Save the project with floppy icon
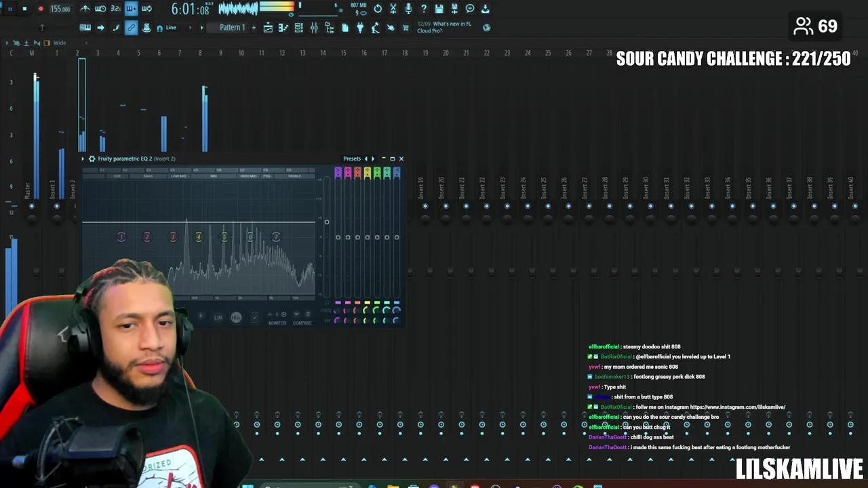The image size is (868, 488). tap(439, 9)
